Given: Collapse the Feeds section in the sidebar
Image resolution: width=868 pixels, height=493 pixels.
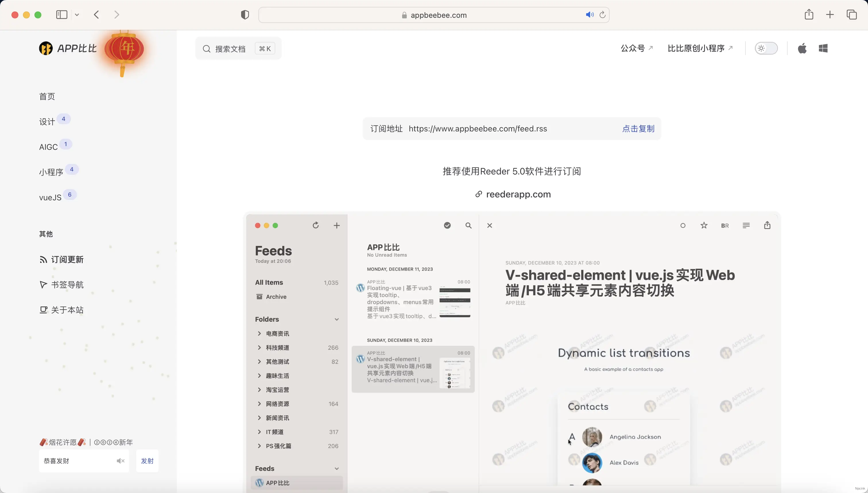Looking at the screenshot, I should [337, 468].
